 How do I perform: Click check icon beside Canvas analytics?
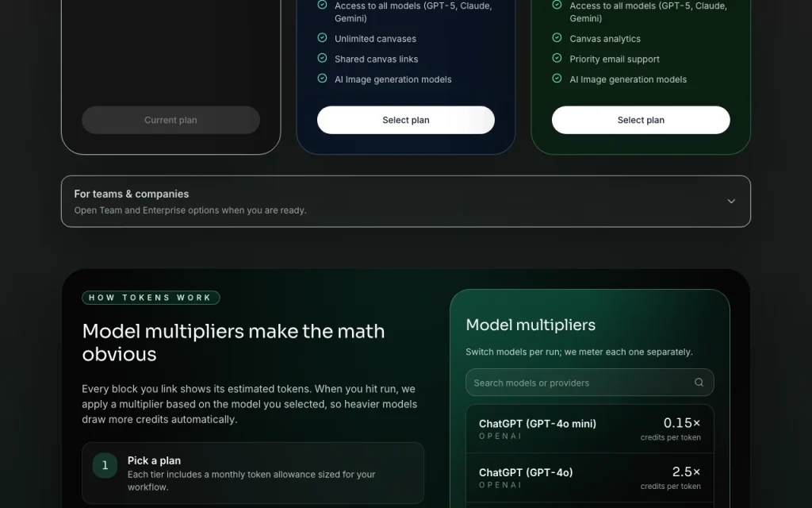(557, 38)
